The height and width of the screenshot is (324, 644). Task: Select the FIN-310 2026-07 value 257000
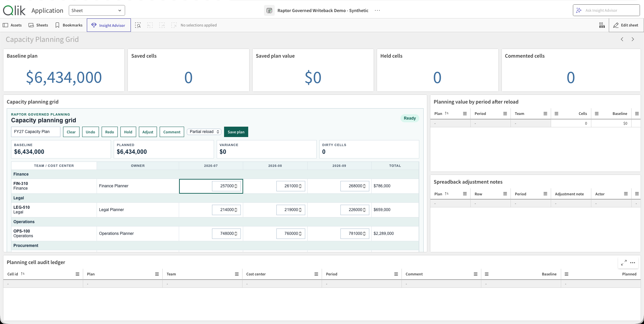click(x=226, y=186)
